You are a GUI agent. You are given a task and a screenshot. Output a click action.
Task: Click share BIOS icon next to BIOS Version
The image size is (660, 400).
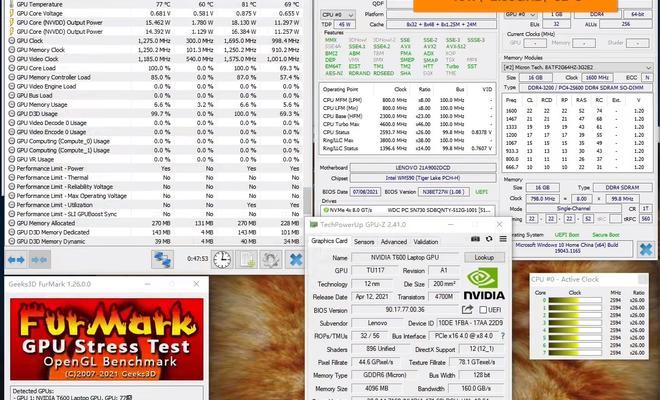pos(467,310)
